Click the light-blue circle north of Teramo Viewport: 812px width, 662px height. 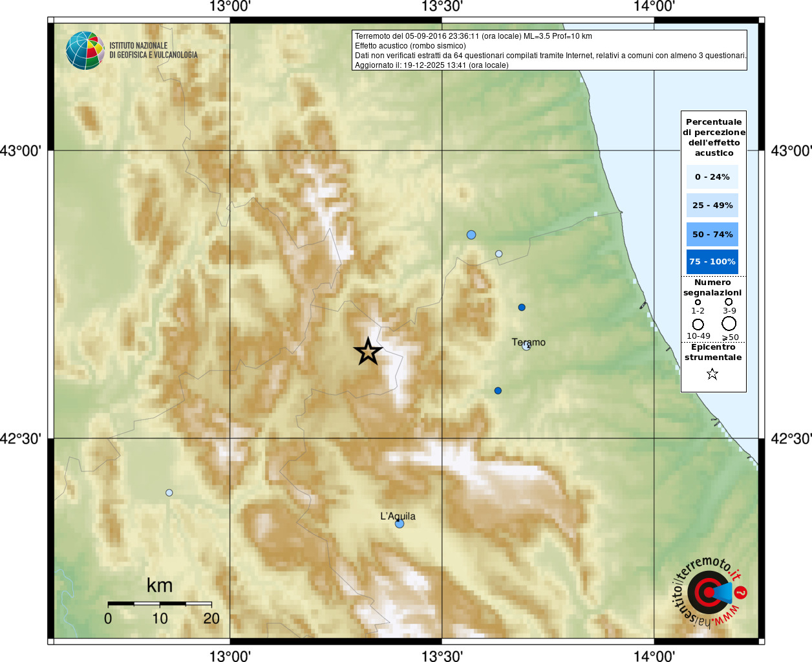tap(471, 235)
